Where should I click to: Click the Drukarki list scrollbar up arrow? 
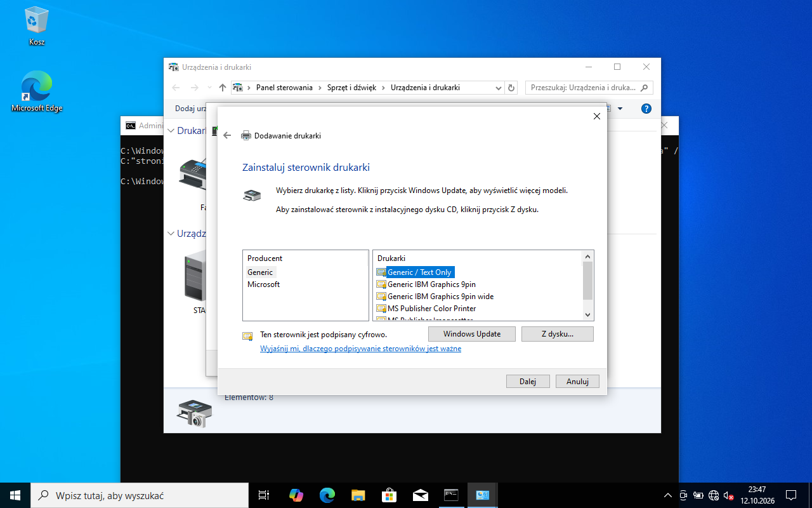pos(587,256)
